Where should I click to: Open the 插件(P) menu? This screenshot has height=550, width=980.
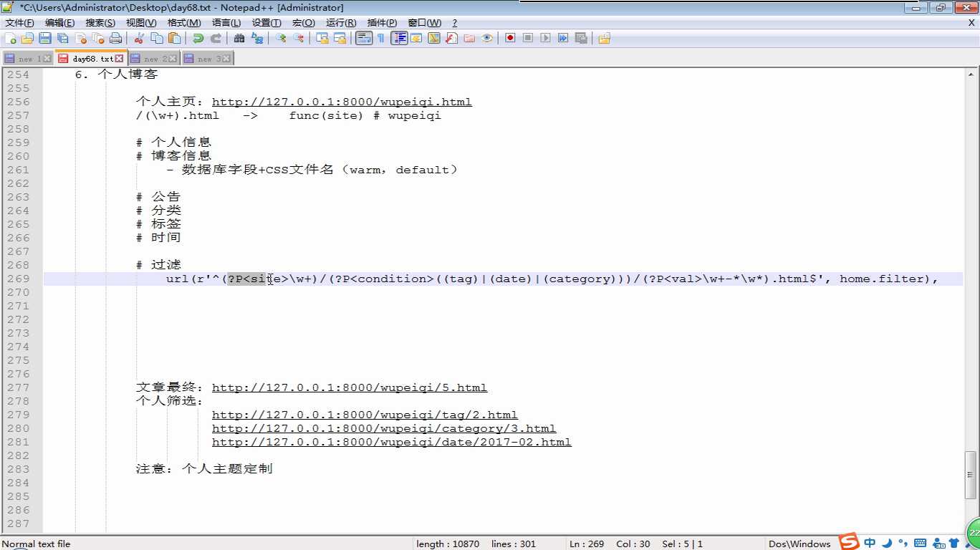(382, 23)
